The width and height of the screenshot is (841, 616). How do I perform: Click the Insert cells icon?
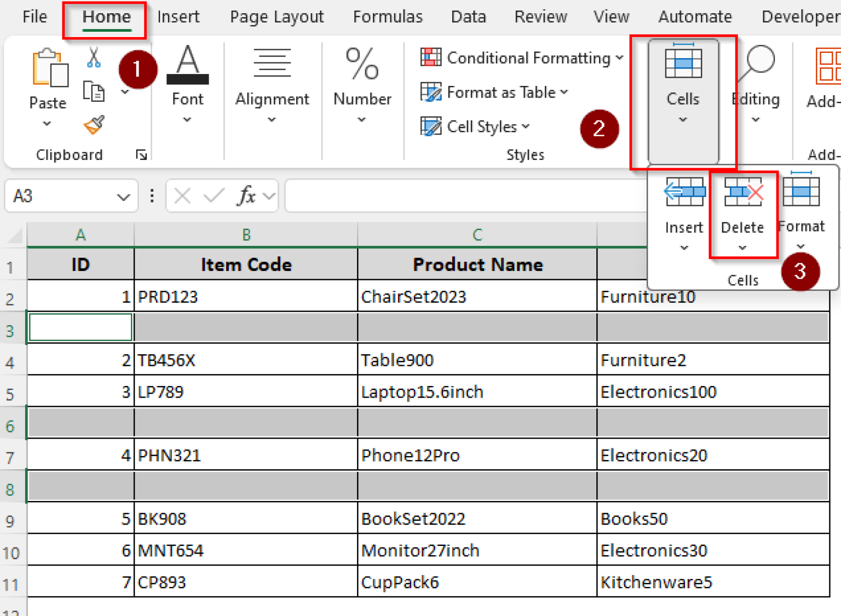tap(684, 192)
